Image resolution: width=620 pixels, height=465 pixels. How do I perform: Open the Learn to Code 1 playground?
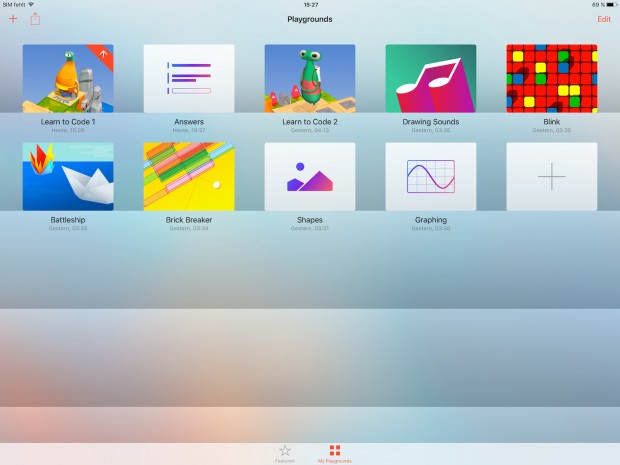coord(68,78)
